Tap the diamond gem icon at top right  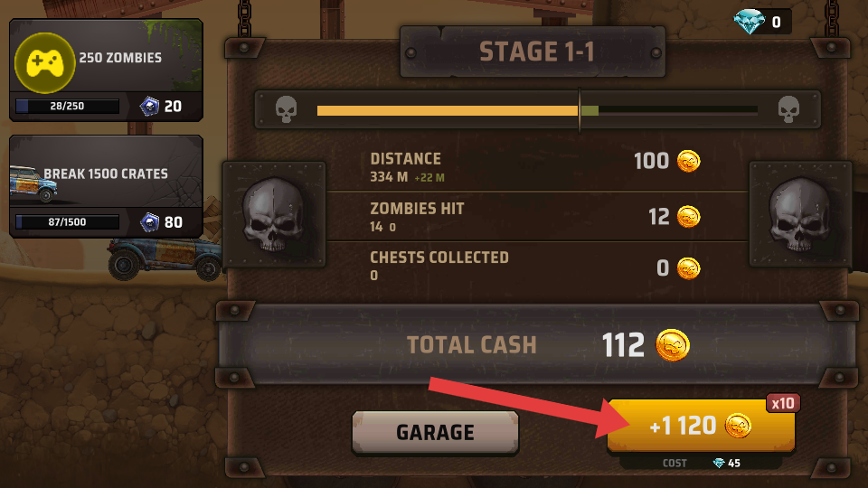749,22
